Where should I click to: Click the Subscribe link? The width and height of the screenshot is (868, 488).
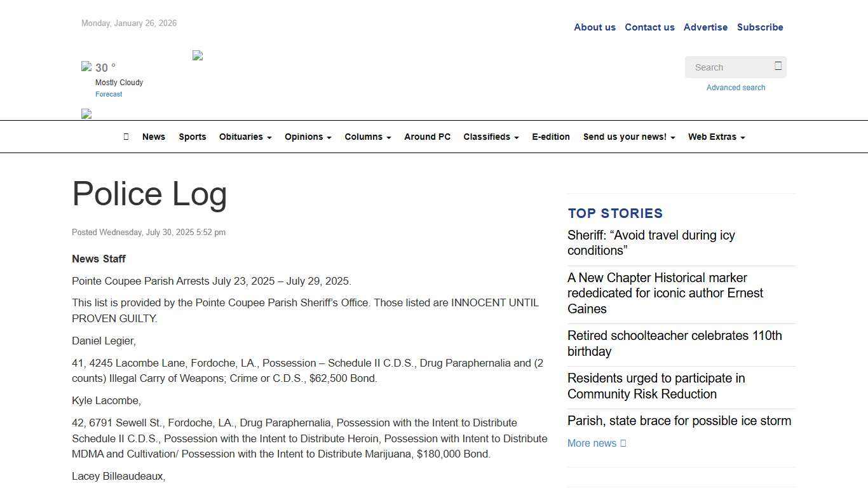(759, 27)
